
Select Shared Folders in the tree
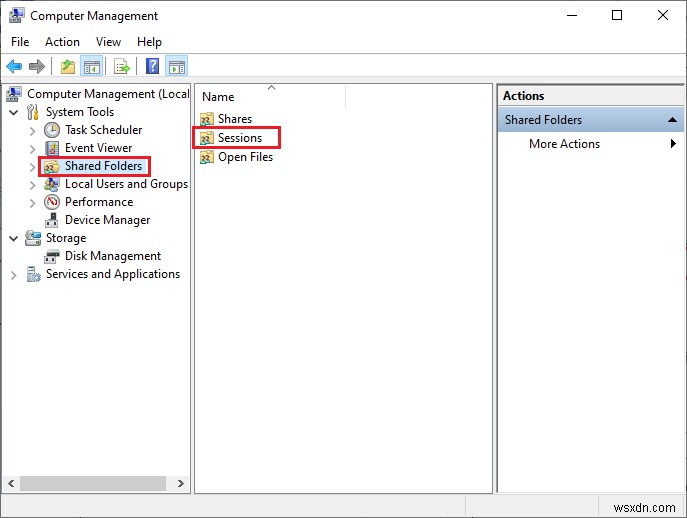[103, 166]
